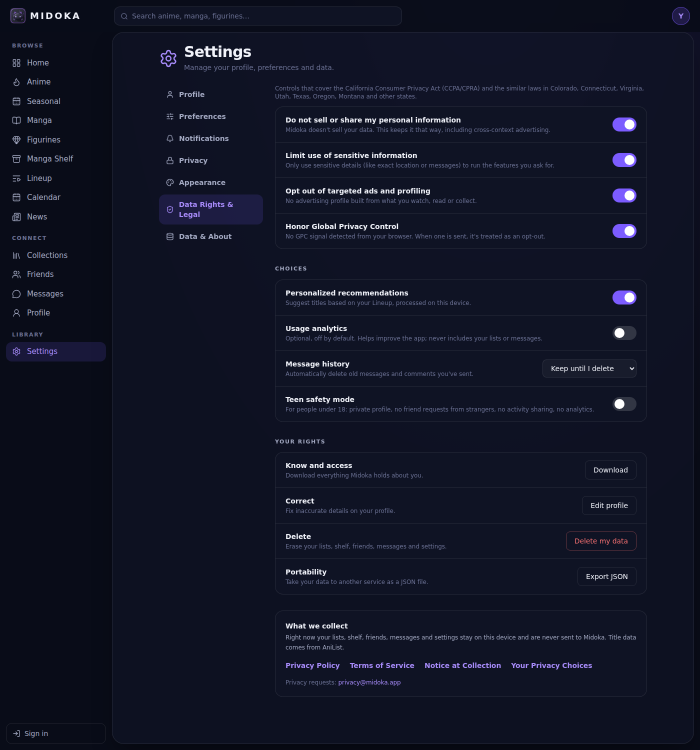Click the "Honor Global Privacy Control" label

pyautogui.click(x=342, y=226)
